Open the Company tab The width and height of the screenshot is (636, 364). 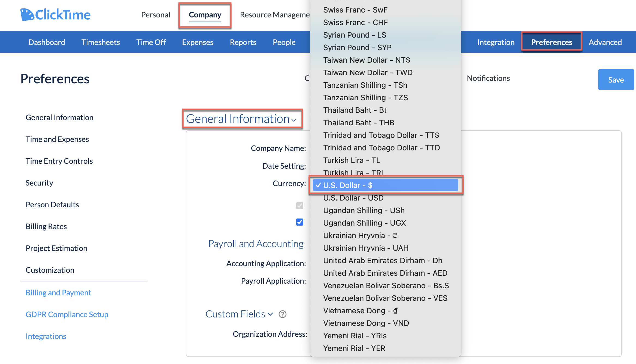205,15
